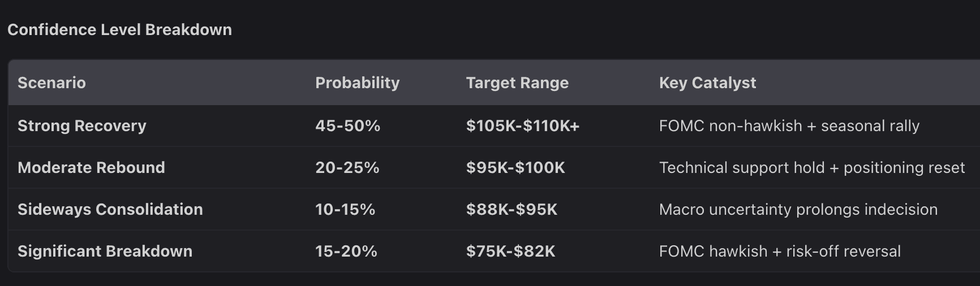Viewport: 980px width, 286px height.
Task: Select the Strong Recovery scenario cell
Action: [x=82, y=126]
